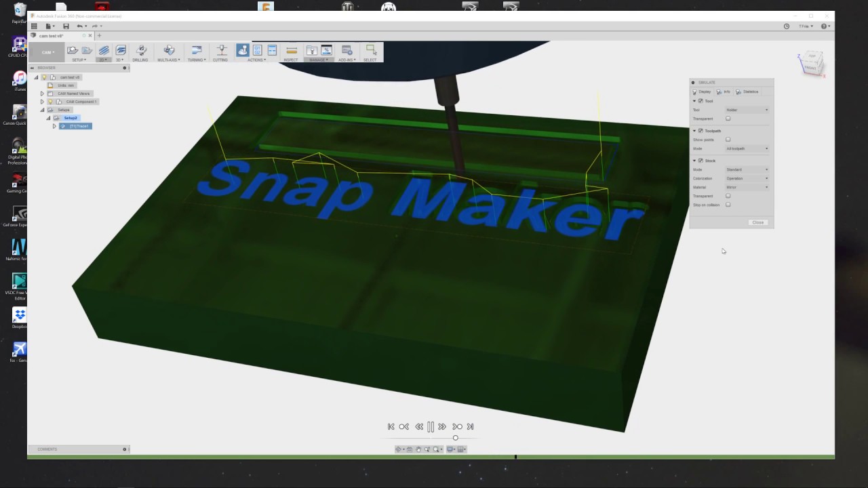Undo the last action
This screenshot has width=868, height=488.
80,26
